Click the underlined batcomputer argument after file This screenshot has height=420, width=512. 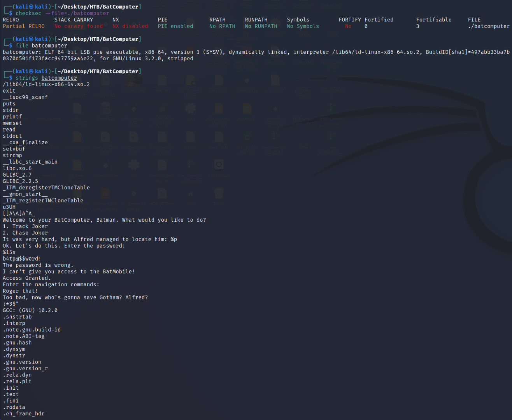[x=49, y=45]
